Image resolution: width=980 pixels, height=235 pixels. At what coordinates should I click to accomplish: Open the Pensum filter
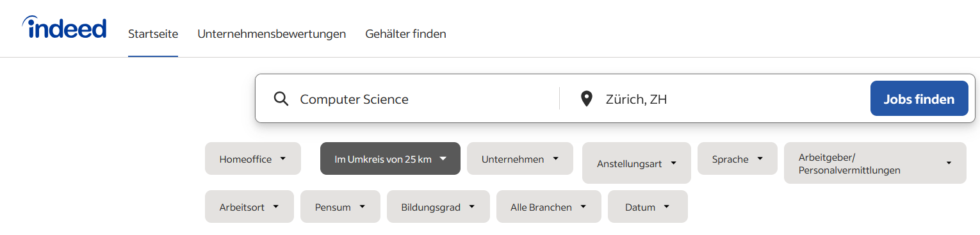click(x=340, y=206)
